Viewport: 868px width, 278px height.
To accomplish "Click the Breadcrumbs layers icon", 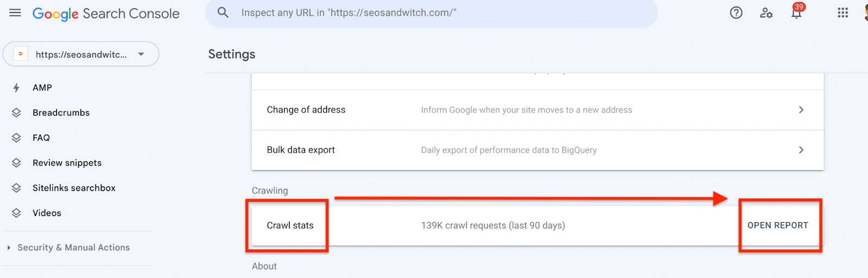I will coord(16,113).
